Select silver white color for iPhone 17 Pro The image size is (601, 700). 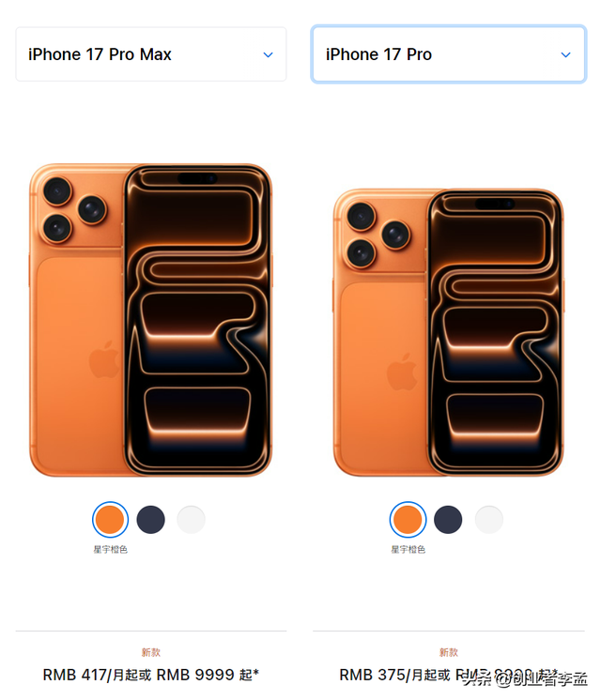pyautogui.click(x=489, y=520)
